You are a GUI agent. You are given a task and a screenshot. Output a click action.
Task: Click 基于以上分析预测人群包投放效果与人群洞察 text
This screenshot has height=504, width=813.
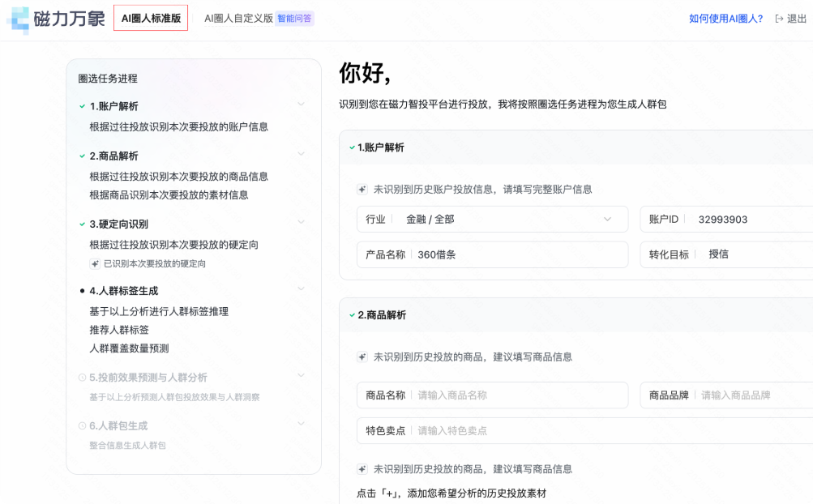coord(175,397)
